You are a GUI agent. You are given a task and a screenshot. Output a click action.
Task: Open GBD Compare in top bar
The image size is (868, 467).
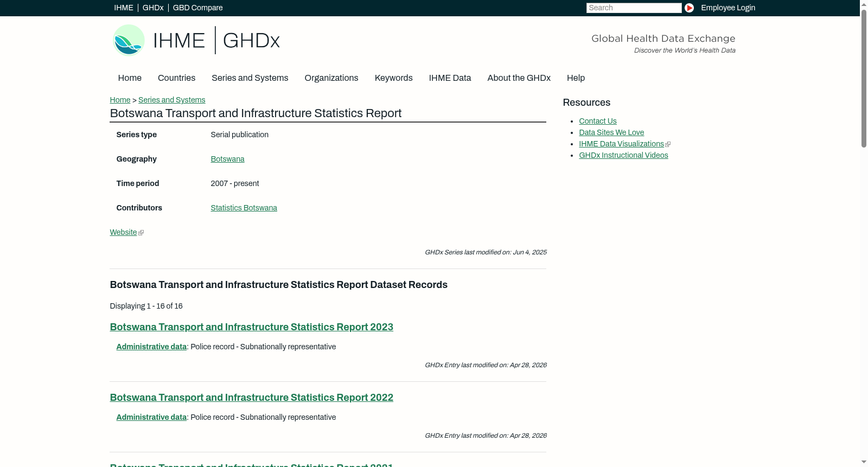197,8
